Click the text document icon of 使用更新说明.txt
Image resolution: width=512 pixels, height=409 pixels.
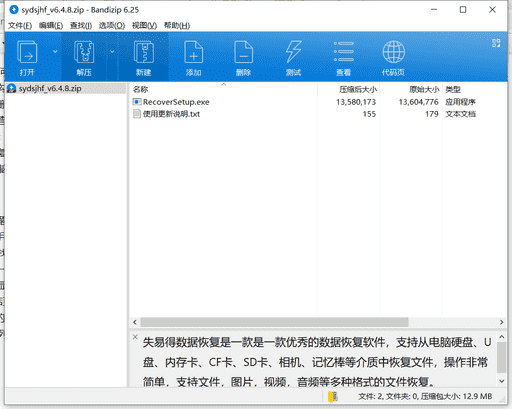(137, 114)
